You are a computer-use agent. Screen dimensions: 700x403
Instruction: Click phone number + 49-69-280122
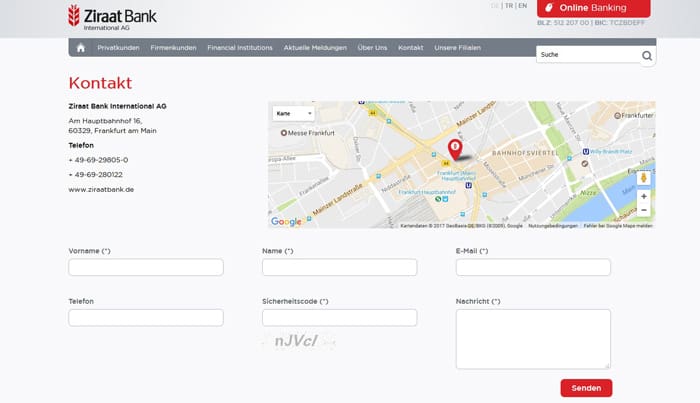[96, 174]
